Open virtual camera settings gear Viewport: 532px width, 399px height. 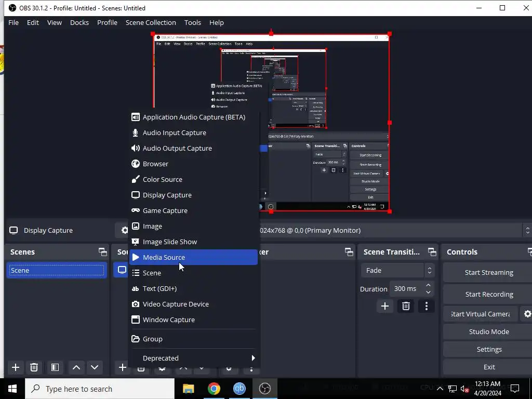pyautogui.click(x=527, y=314)
